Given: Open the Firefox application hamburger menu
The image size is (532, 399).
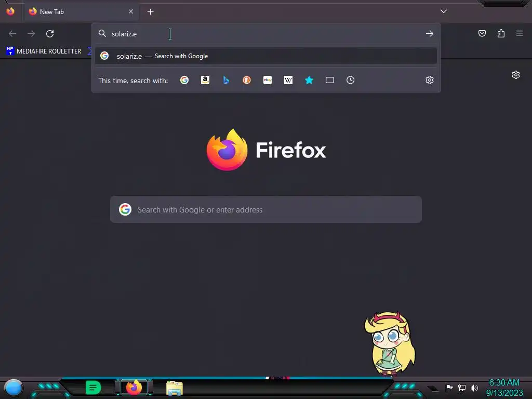Looking at the screenshot, I should (x=520, y=33).
